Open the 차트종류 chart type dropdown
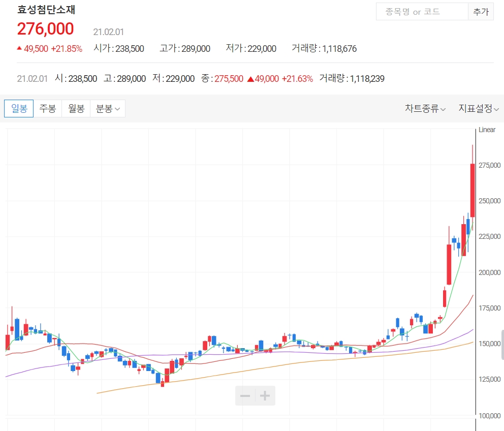This screenshot has width=504, height=431. coord(425,108)
